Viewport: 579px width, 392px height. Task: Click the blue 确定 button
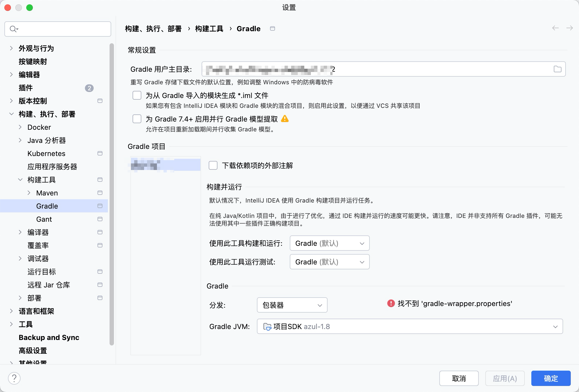[x=551, y=378]
